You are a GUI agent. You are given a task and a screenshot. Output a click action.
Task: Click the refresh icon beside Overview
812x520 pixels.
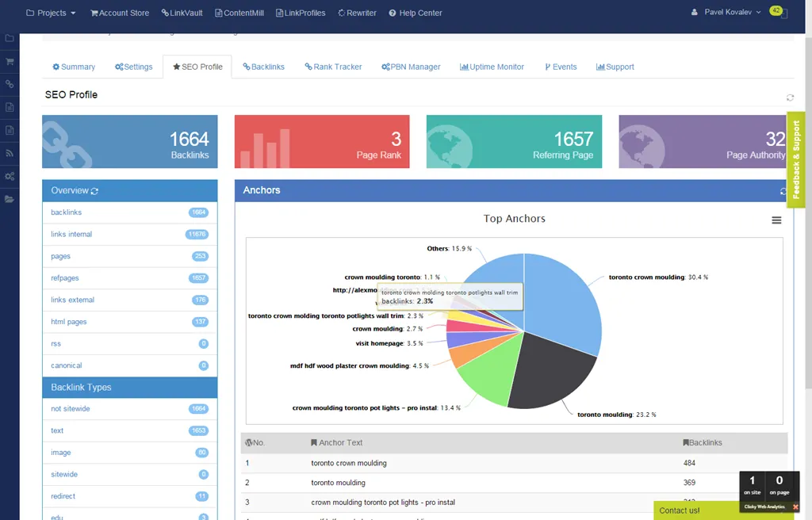(94, 191)
